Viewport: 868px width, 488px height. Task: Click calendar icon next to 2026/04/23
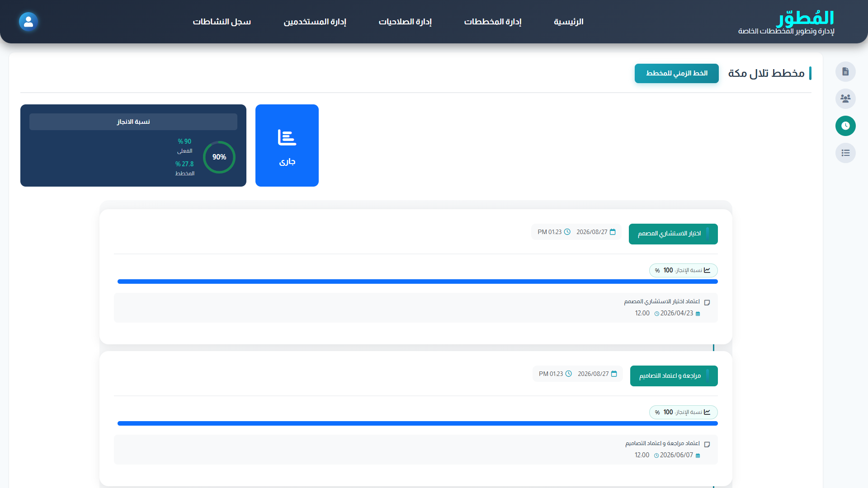[698, 314]
